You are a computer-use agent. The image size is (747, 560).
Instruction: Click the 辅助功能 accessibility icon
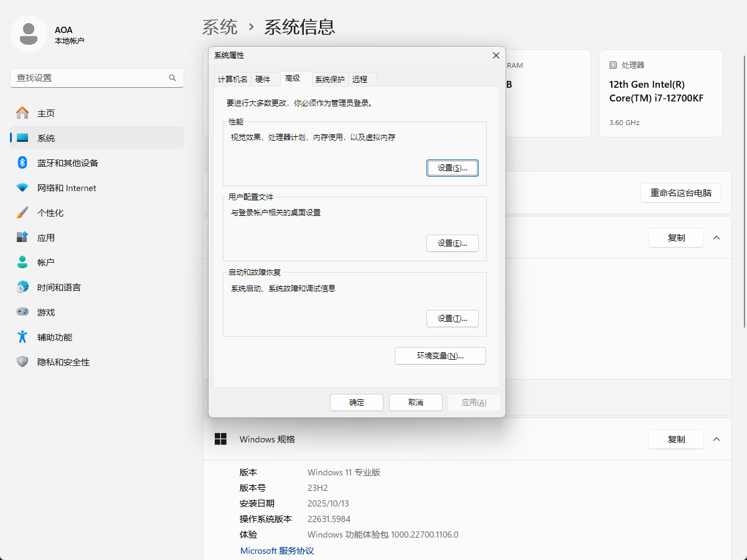(x=22, y=337)
